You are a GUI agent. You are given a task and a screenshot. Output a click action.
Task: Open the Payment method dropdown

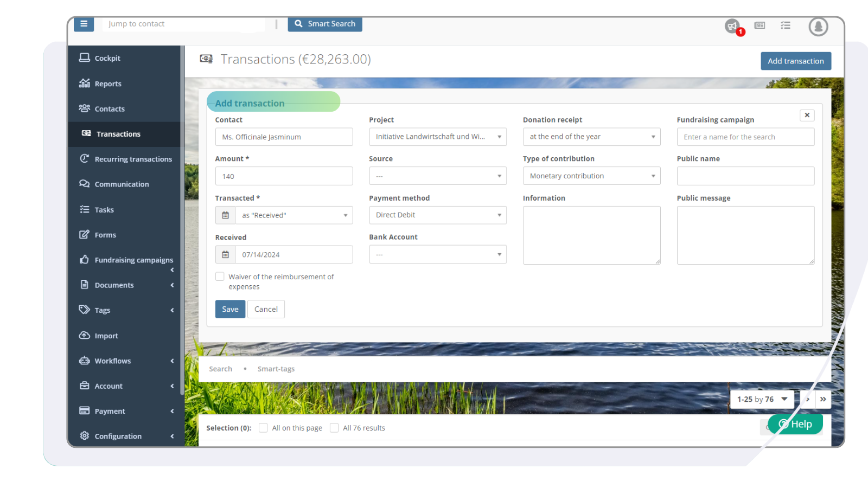[438, 215]
